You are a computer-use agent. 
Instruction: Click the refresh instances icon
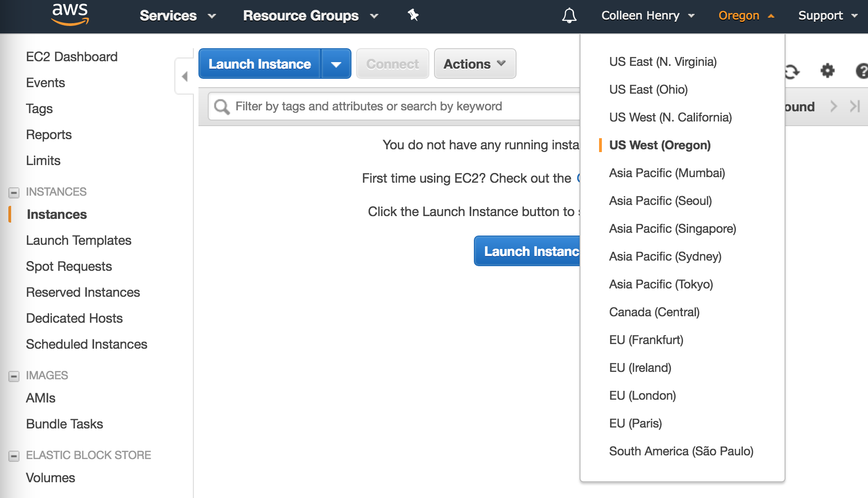click(x=792, y=71)
